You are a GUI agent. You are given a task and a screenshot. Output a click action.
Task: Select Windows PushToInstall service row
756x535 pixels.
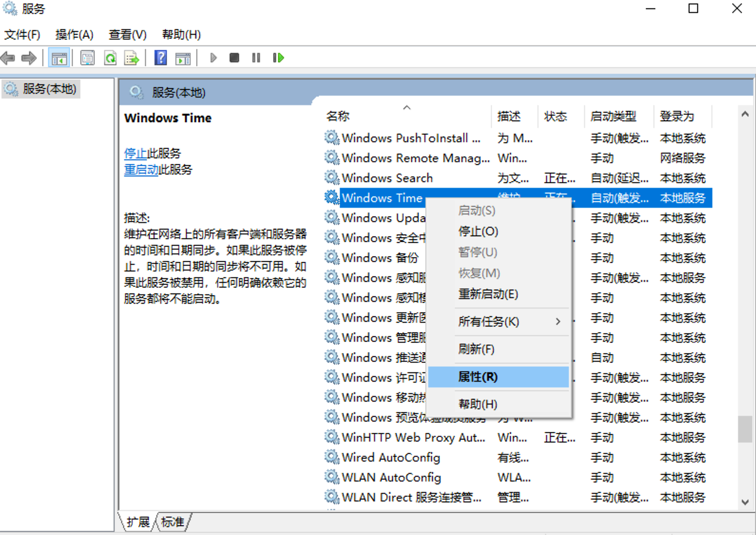(x=518, y=138)
